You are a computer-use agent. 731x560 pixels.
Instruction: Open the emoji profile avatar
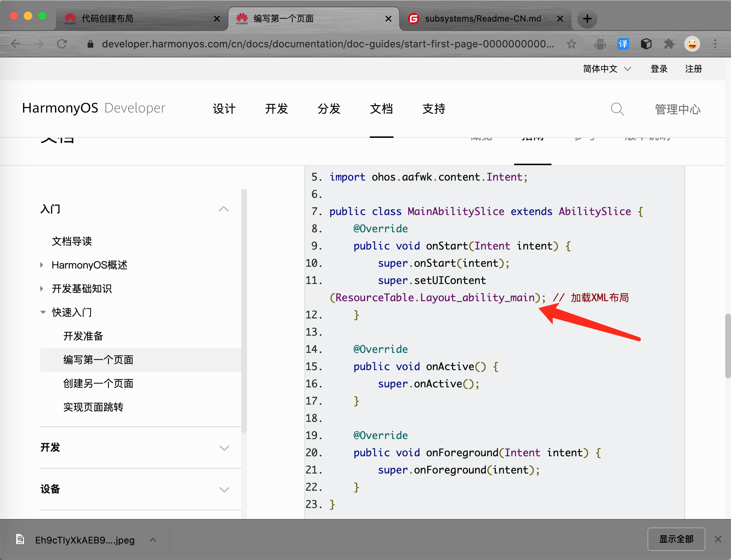pyautogui.click(x=692, y=44)
